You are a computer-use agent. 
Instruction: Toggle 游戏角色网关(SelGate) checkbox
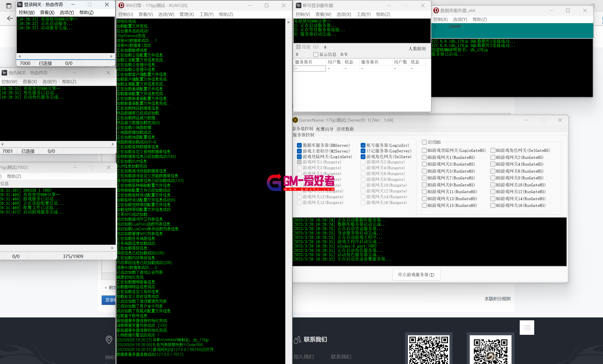(x=363, y=157)
